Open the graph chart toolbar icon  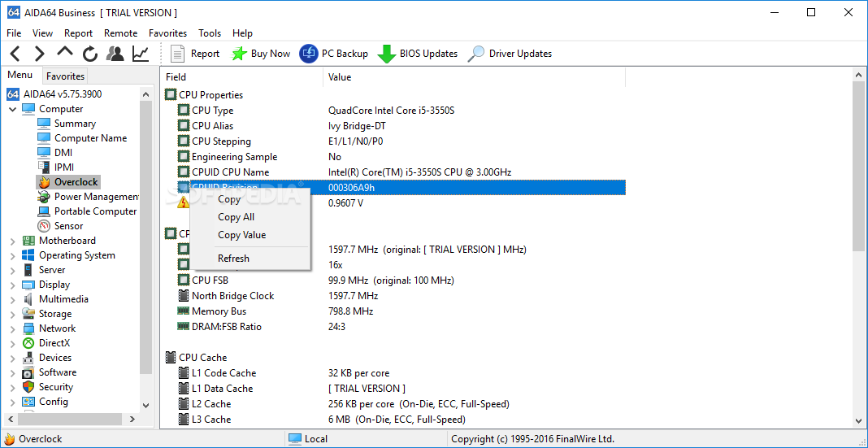pos(141,54)
